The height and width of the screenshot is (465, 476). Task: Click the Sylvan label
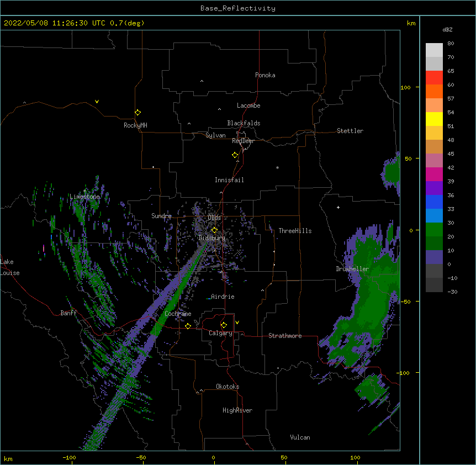pos(215,135)
